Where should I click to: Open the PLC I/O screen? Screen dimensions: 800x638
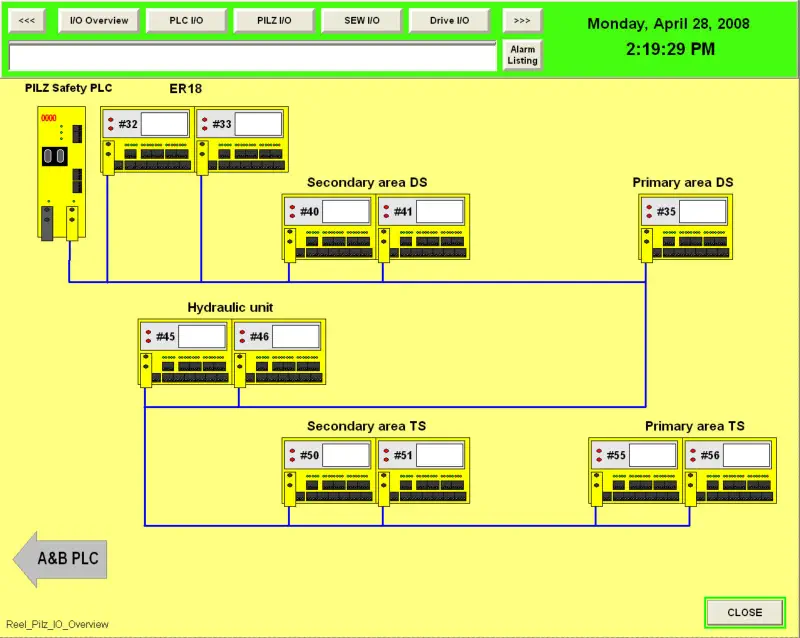click(186, 21)
